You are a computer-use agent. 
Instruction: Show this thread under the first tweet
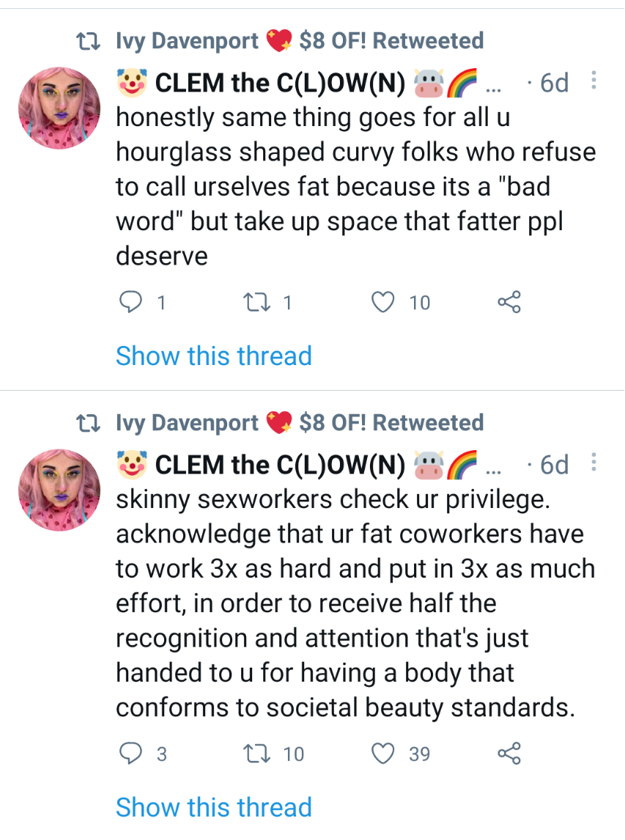pos(214,356)
